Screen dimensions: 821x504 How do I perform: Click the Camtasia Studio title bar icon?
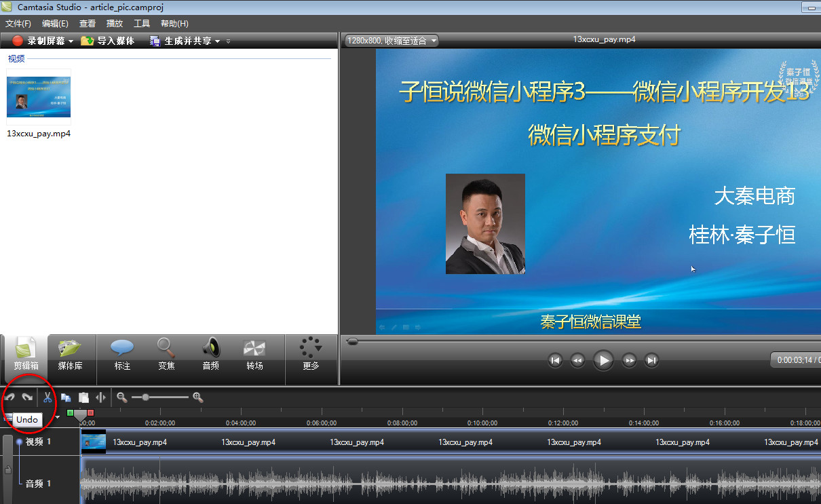[x=7, y=7]
